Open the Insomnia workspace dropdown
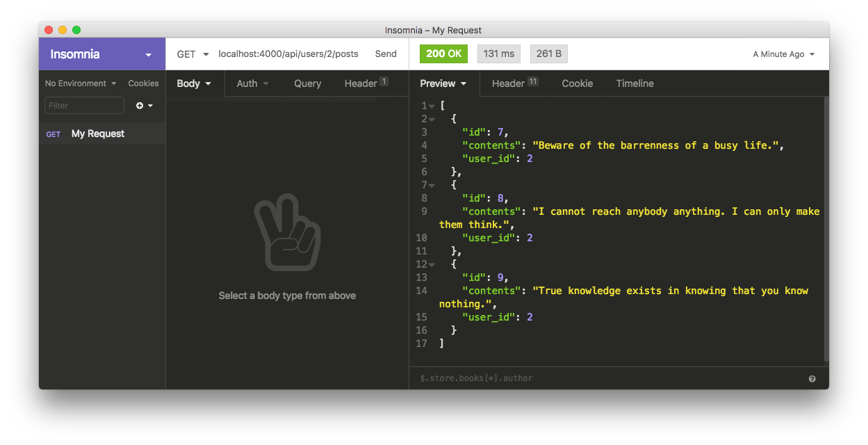The image size is (868, 445). tap(102, 54)
